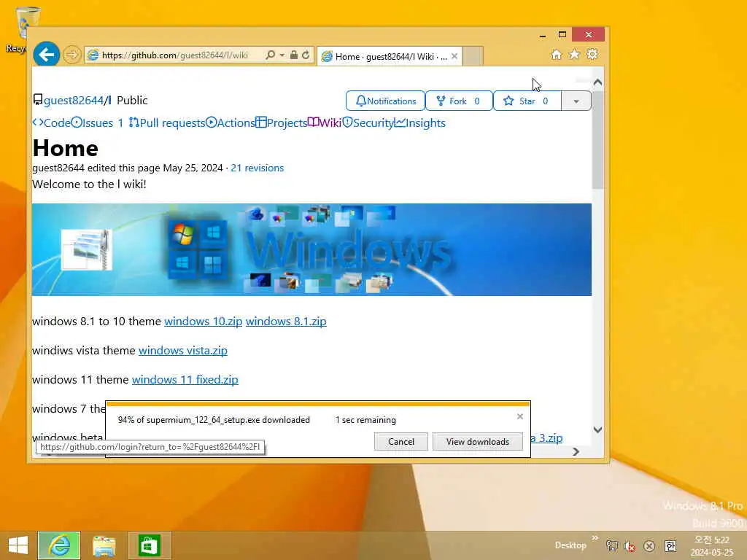747x560 pixels.
Task: Open the Recycle Bin desktop icon
Action: point(20,29)
